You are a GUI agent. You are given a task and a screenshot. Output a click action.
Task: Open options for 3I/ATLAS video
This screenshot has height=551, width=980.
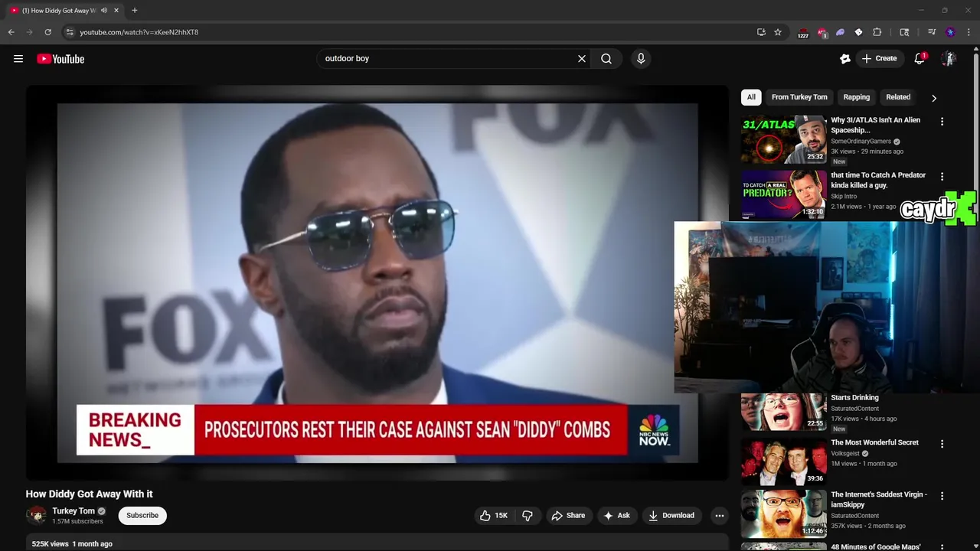pyautogui.click(x=942, y=122)
